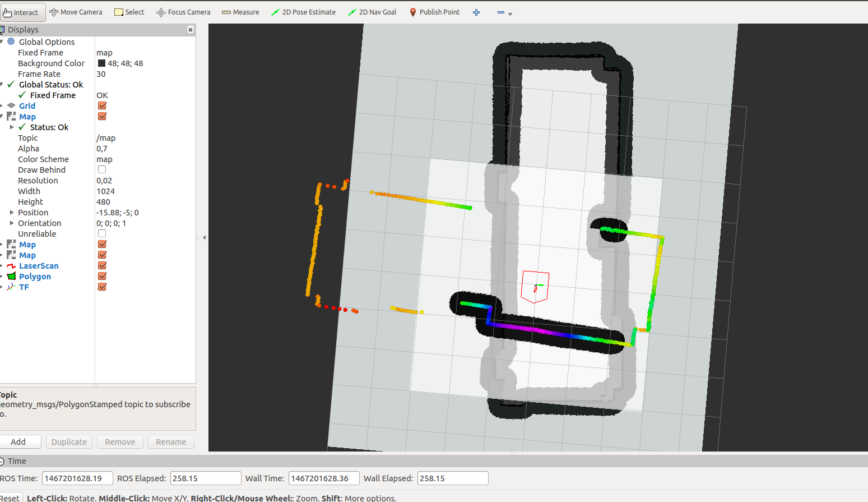
Task: Expand the Polygon display item
Action: click(2, 277)
